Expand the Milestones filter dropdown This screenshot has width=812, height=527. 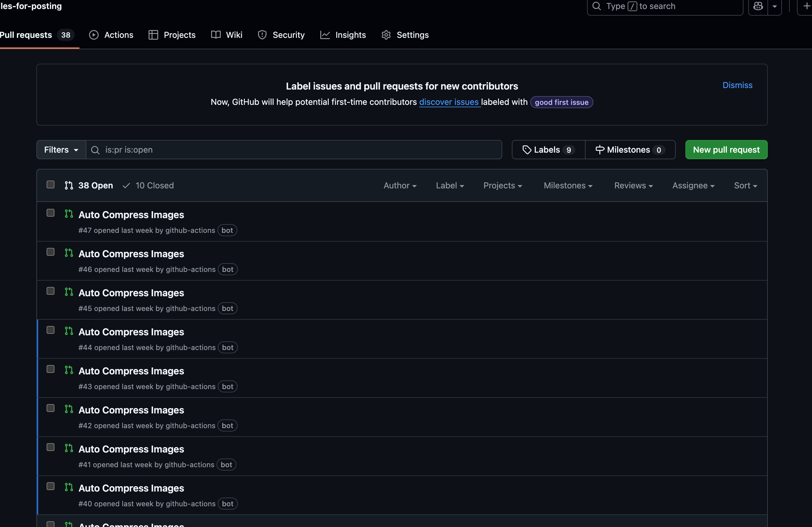568,185
